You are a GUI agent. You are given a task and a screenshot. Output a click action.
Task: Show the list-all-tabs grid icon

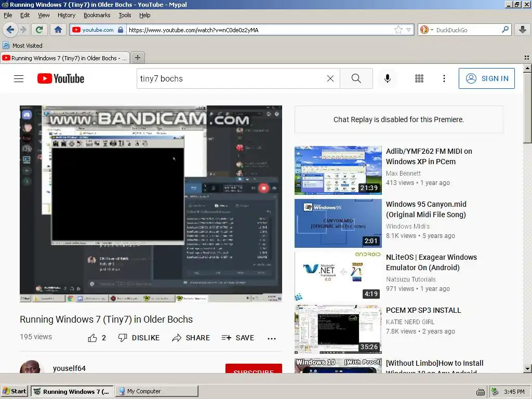point(527,58)
